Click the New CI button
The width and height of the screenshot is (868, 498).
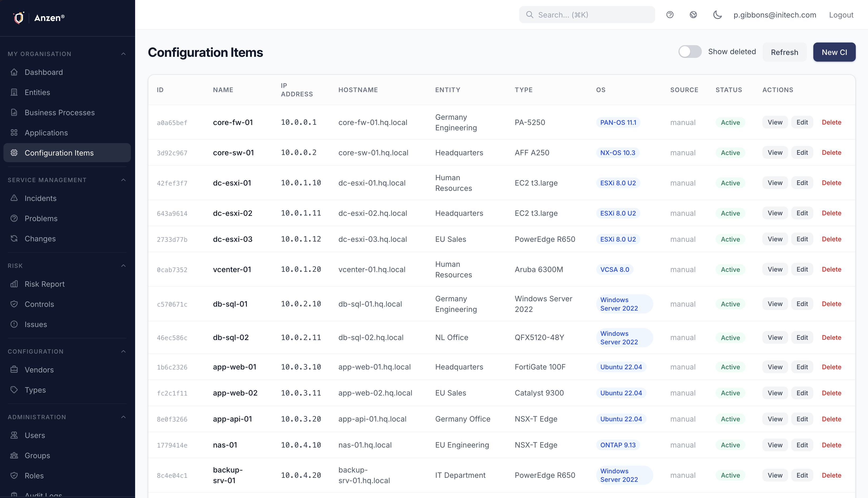(835, 52)
